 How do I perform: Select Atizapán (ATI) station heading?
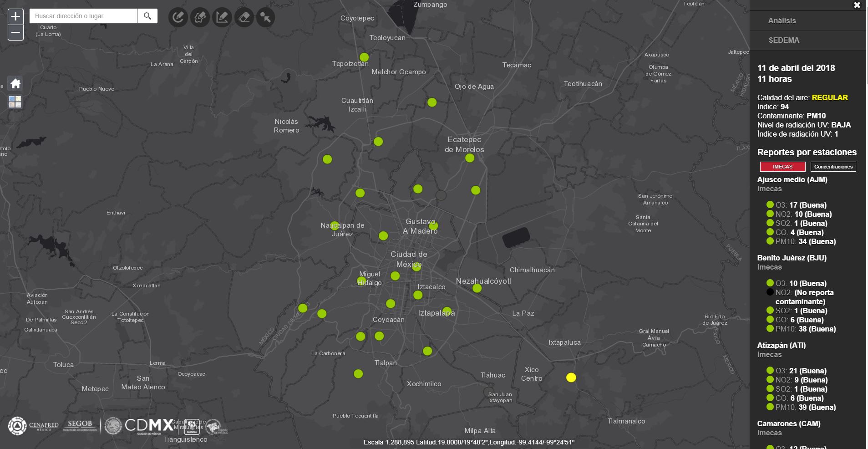click(x=781, y=345)
